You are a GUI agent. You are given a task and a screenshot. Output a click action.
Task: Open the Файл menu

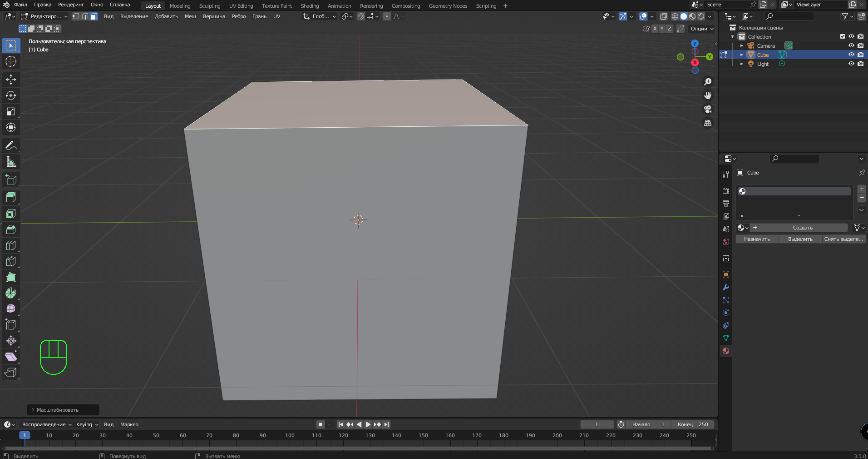[20, 5]
